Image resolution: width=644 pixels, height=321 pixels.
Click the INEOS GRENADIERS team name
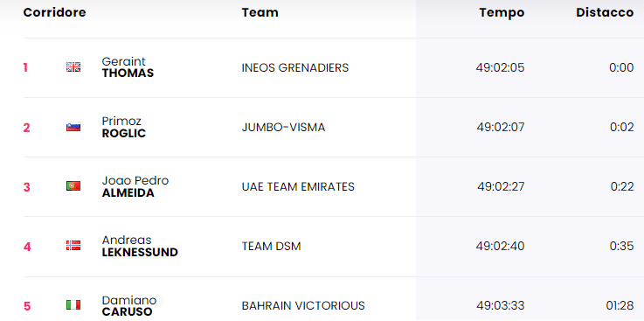294,67
